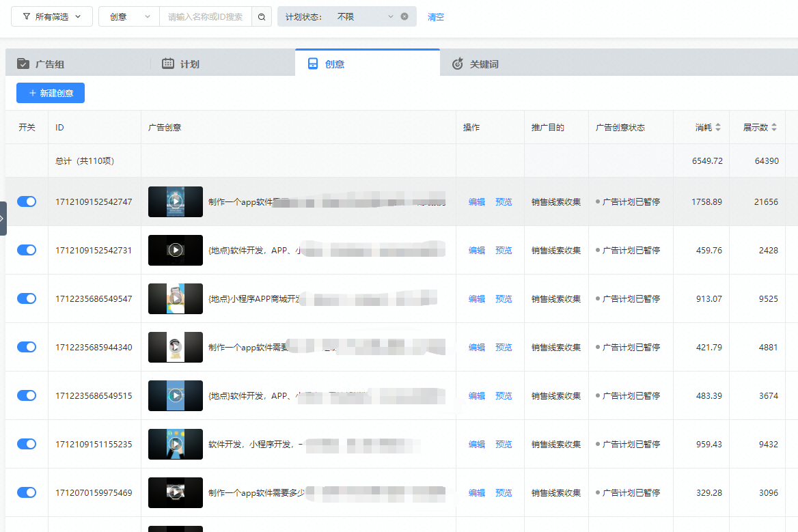Click 预览 for ID 1712070159975469
The image size is (798, 532).
(x=504, y=493)
